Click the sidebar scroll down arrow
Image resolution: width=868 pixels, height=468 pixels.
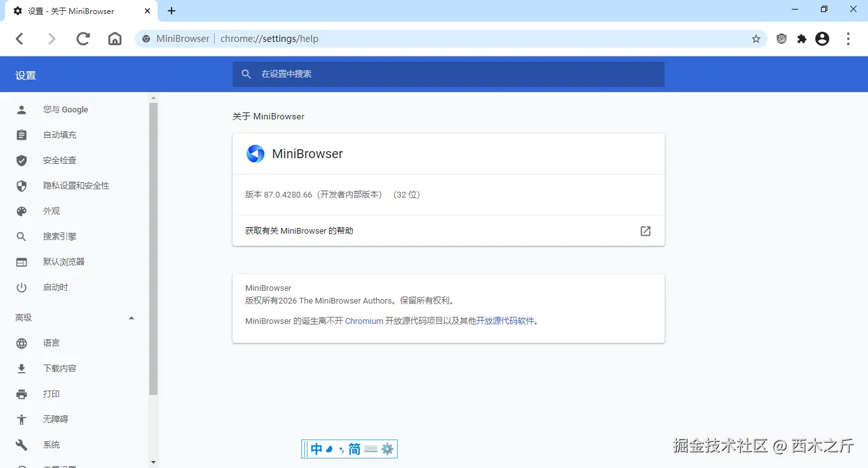pyautogui.click(x=153, y=462)
